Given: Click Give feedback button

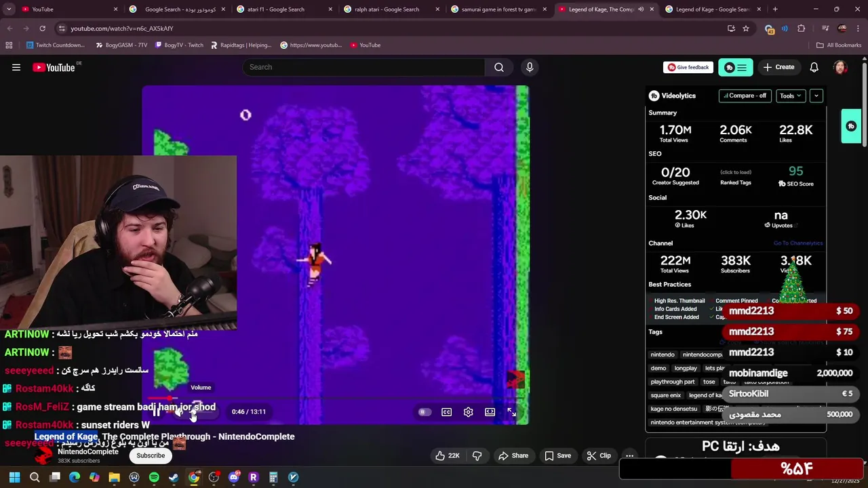Looking at the screenshot, I should (688, 67).
